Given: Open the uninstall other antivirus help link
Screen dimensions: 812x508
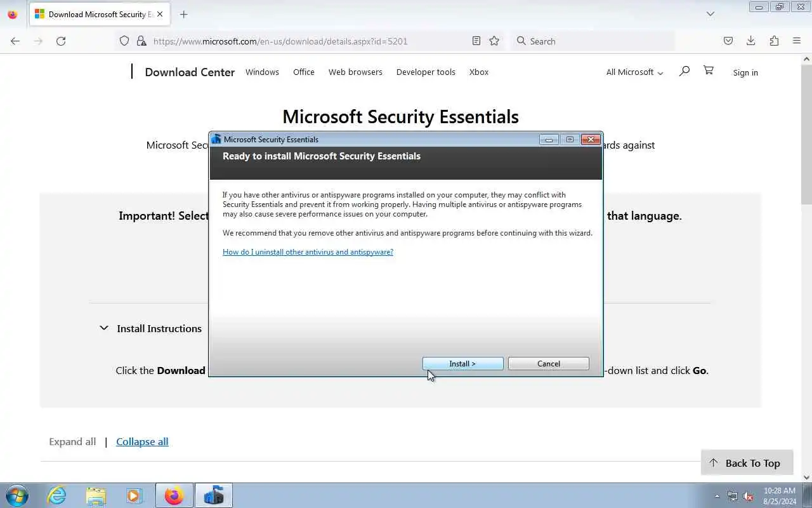Looking at the screenshot, I should 308,252.
